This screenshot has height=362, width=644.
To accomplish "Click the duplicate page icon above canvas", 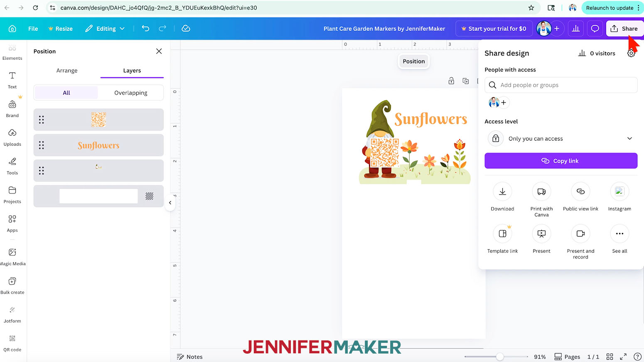I will [x=466, y=81].
